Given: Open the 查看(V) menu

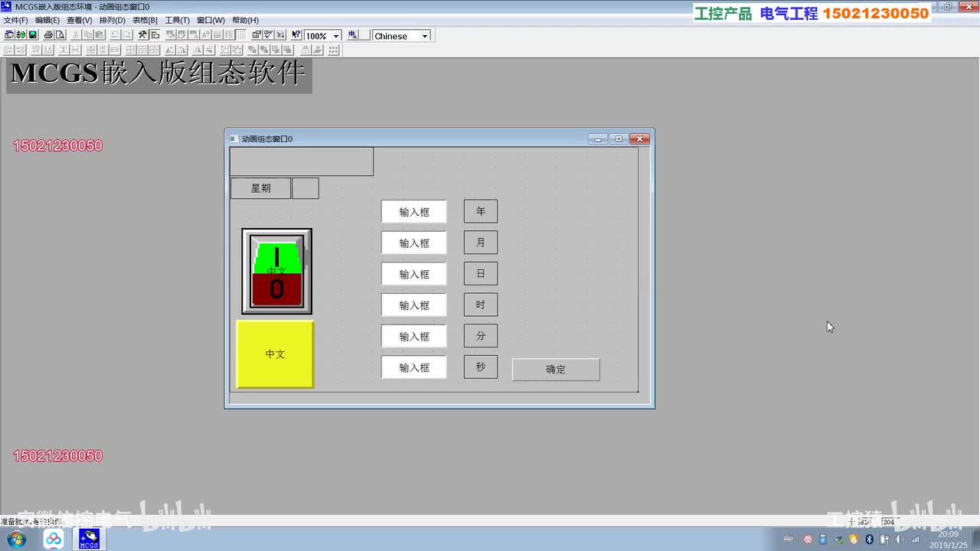Looking at the screenshot, I should pyautogui.click(x=80, y=20).
